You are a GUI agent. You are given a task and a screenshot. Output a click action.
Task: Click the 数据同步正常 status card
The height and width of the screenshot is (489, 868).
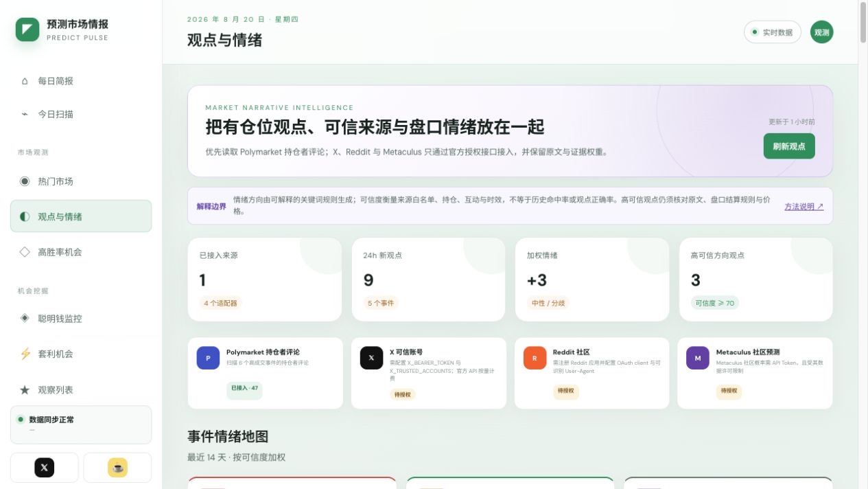[81, 424]
